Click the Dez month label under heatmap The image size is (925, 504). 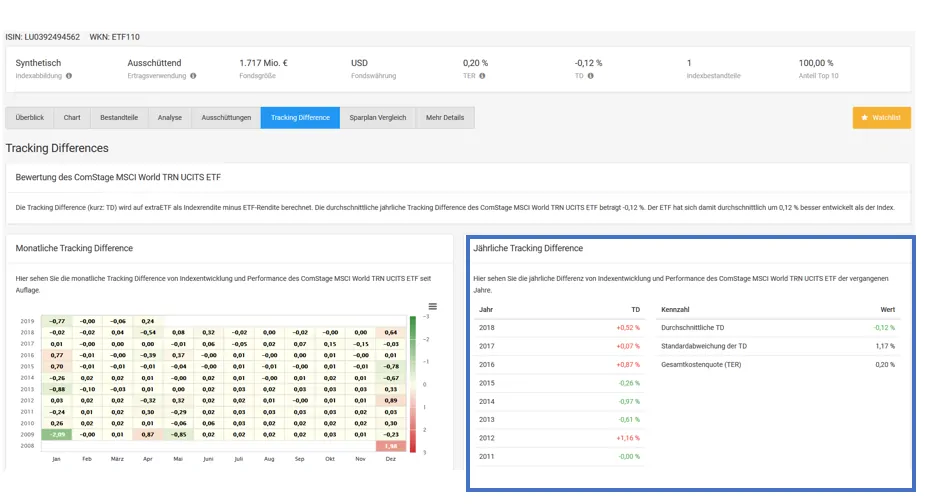391,459
